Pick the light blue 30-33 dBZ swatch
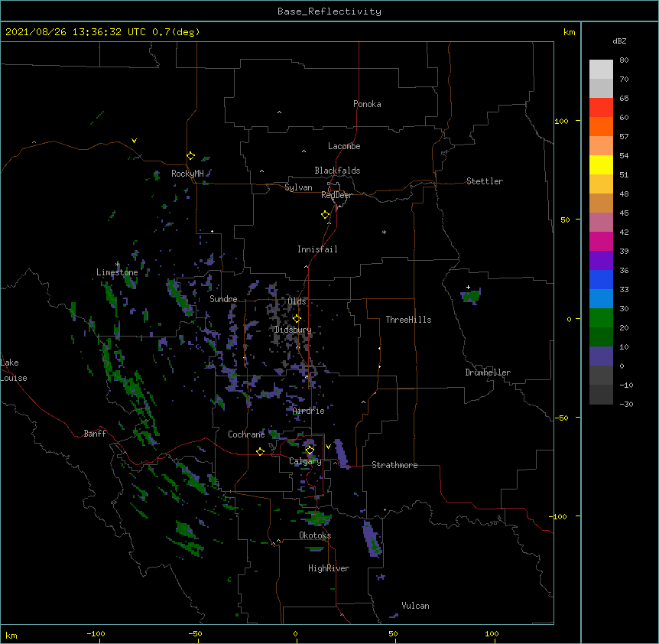The image size is (659, 644). tap(601, 298)
